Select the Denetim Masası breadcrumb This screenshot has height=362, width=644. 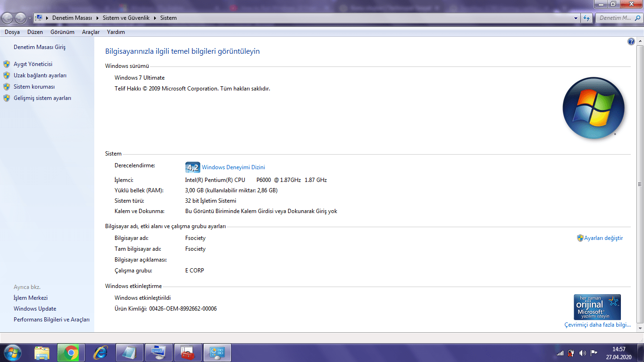coord(72,18)
